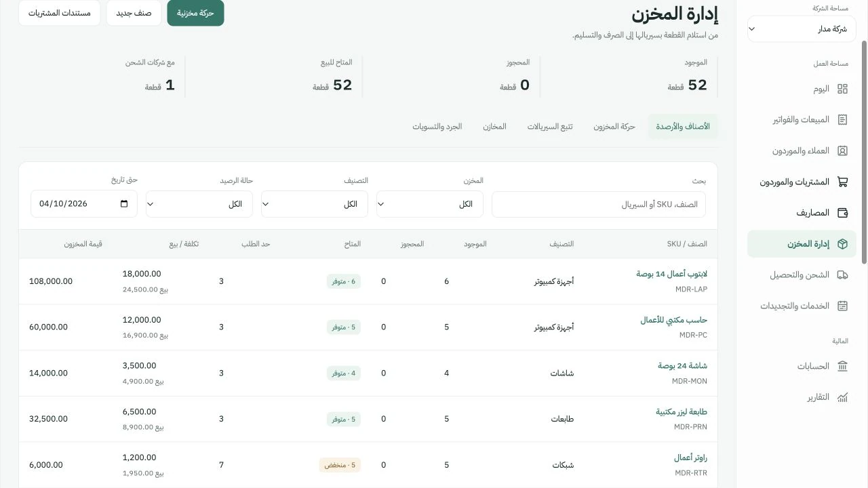Open date picker calendar icon in حتى تاريخ
868x488 pixels.
[x=123, y=203]
